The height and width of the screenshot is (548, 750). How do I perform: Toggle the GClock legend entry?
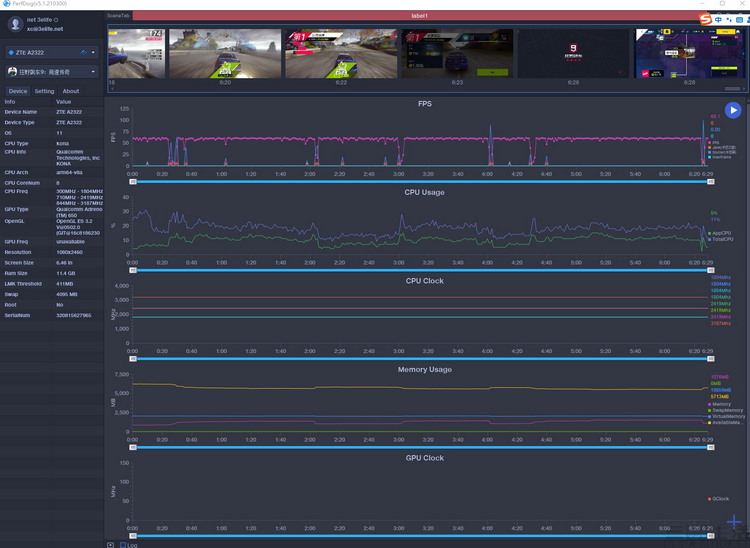[718, 499]
